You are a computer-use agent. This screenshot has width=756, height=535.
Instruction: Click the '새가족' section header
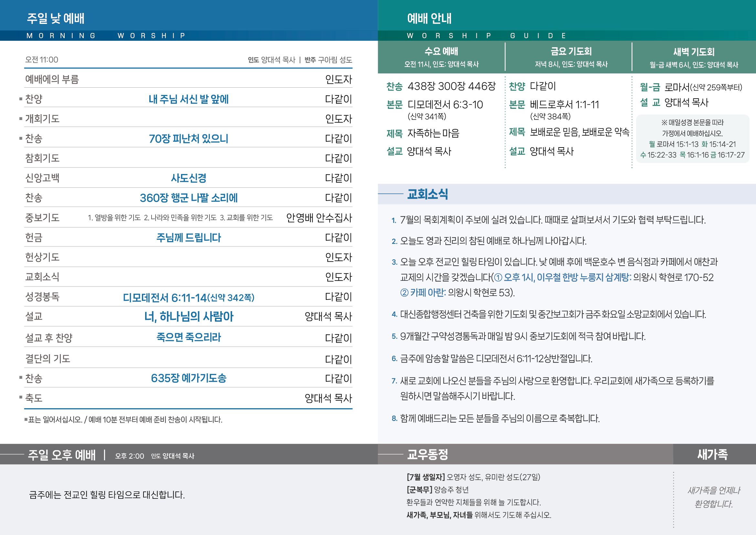point(713,454)
